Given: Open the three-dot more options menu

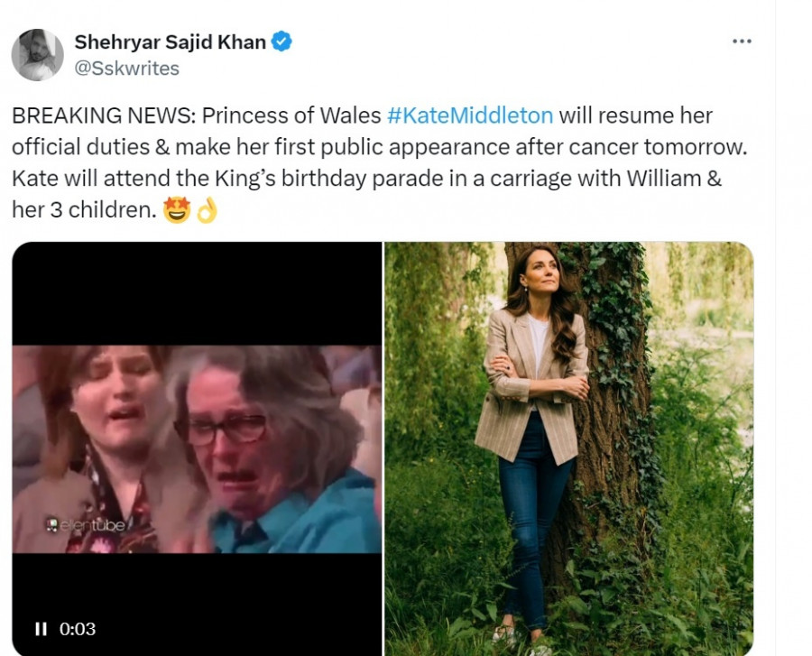Looking at the screenshot, I should (742, 42).
